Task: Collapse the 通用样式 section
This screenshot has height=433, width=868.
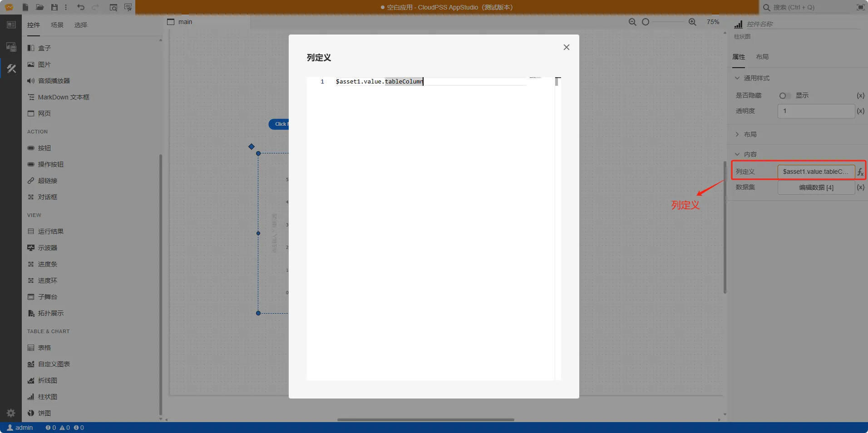Action: point(752,78)
